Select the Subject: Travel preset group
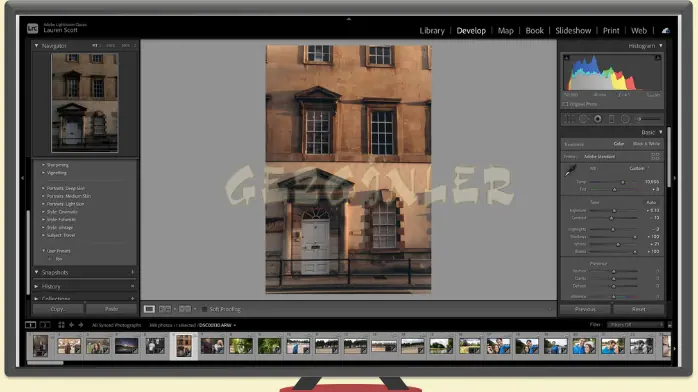This screenshot has width=698, height=392. pos(61,235)
